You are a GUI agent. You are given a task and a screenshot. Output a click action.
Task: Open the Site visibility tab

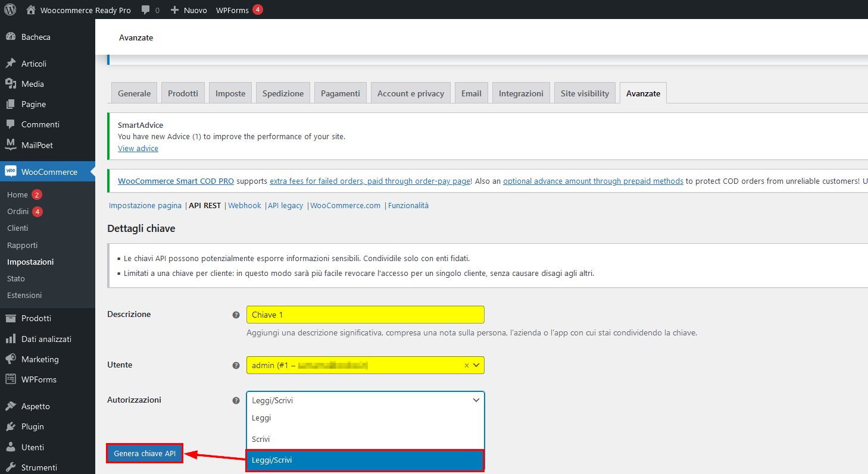click(x=585, y=93)
